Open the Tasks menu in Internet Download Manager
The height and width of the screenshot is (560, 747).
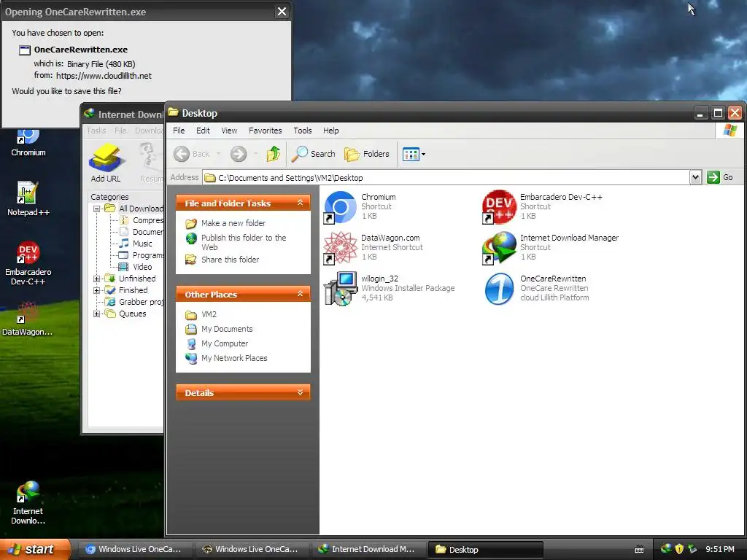[x=96, y=131]
